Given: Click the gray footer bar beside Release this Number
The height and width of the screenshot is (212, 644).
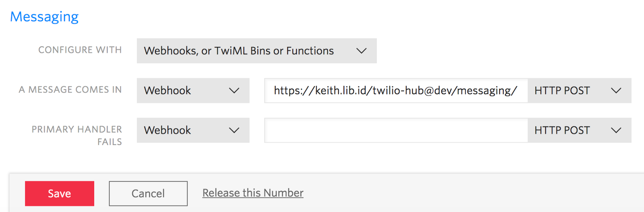Looking at the screenshot, I should coord(463,193).
